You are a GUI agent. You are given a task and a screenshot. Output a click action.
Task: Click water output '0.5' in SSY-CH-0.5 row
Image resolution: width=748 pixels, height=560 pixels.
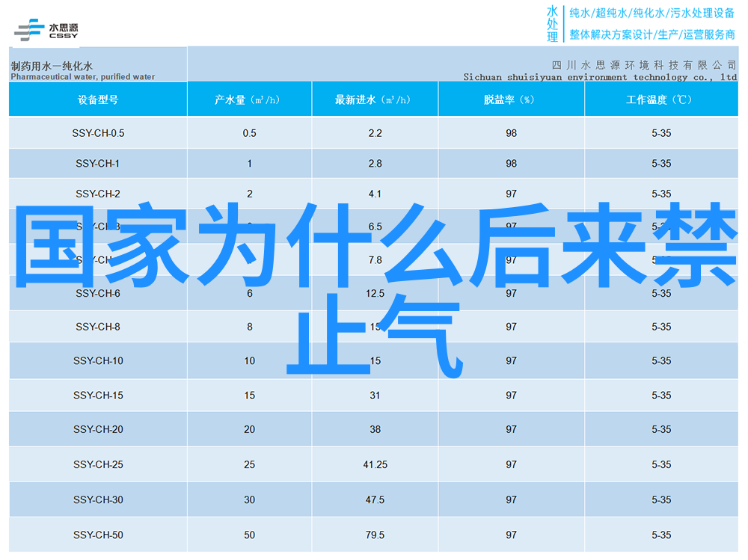(x=250, y=133)
